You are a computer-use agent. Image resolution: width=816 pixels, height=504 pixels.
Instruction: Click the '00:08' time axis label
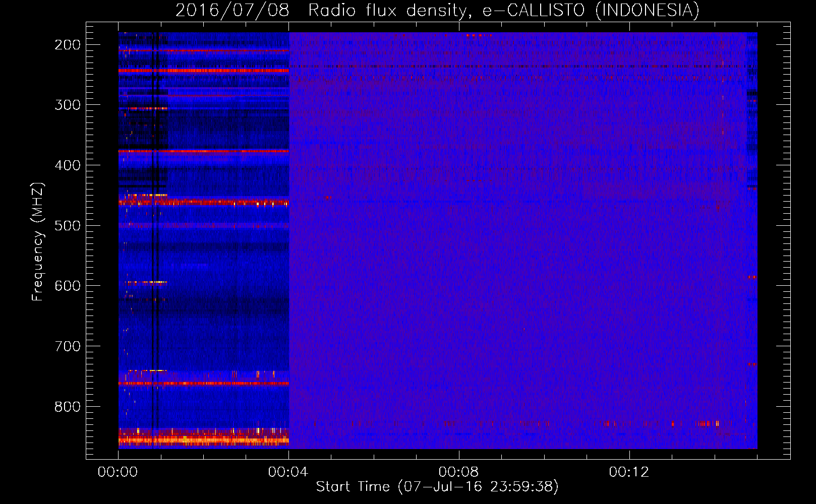[x=459, y=472]
